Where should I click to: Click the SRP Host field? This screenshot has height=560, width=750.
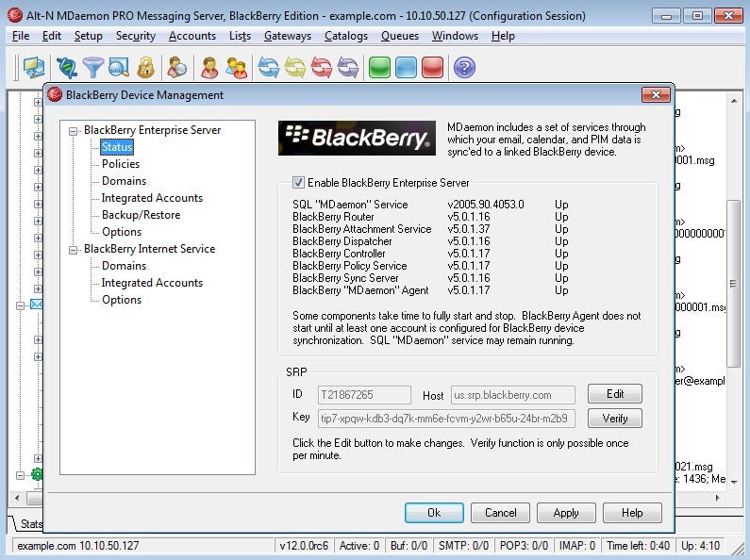[x=513, y=395]
